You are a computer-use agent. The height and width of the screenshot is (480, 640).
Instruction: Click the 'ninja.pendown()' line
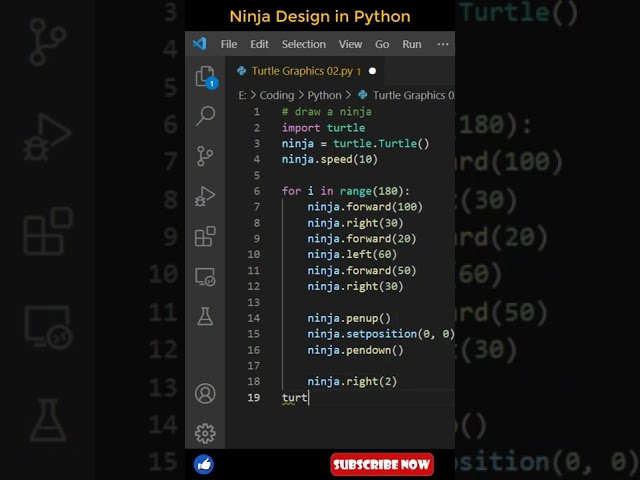(355, 350)
